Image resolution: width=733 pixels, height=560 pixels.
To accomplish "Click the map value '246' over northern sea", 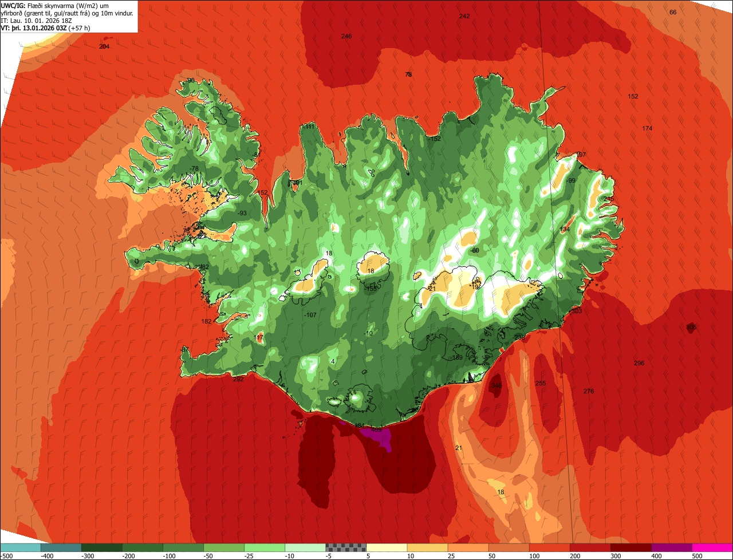I will coord(346,36).
